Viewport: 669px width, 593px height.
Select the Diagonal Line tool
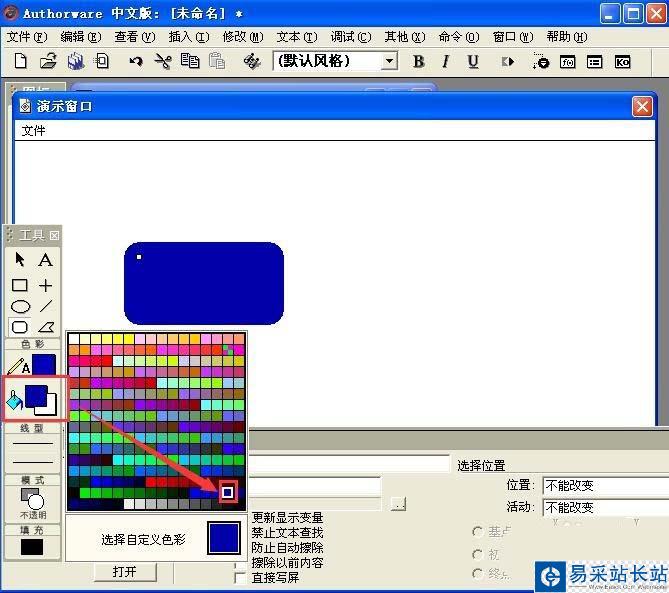46,306
